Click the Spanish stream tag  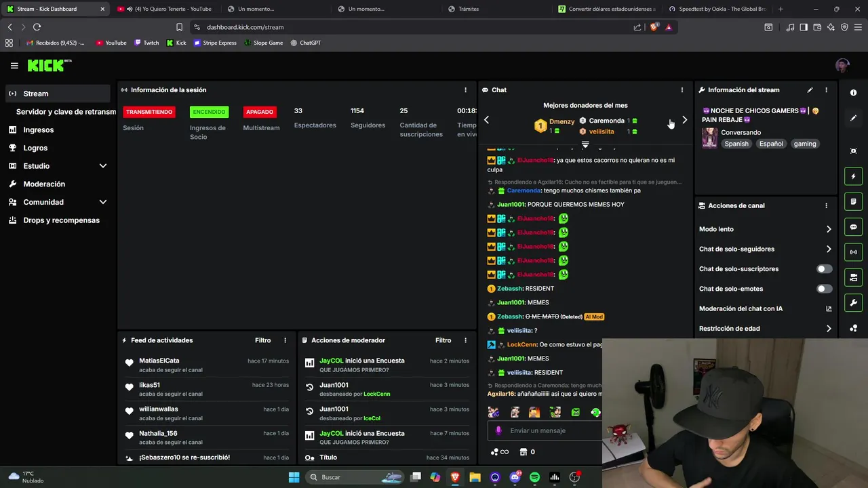pyautogui.click(x=736, y=144)
